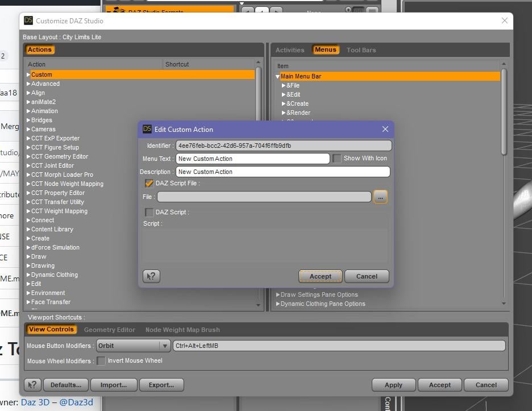This screenshot has width=532, height=411.
Task: Open the @Daz3d link in browser
Action: click(76, 402)
